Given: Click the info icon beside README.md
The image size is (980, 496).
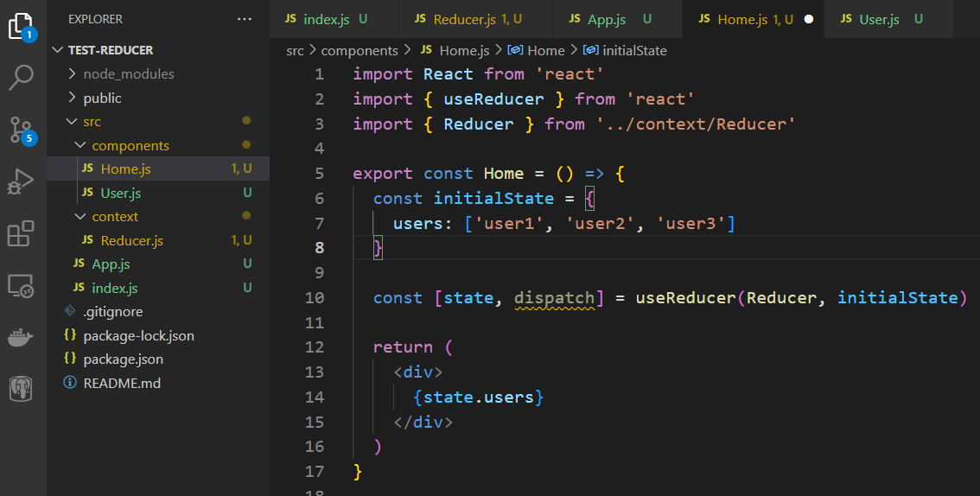Looking at the screenshot, I should pyautogui.click(x=69, y=382).
